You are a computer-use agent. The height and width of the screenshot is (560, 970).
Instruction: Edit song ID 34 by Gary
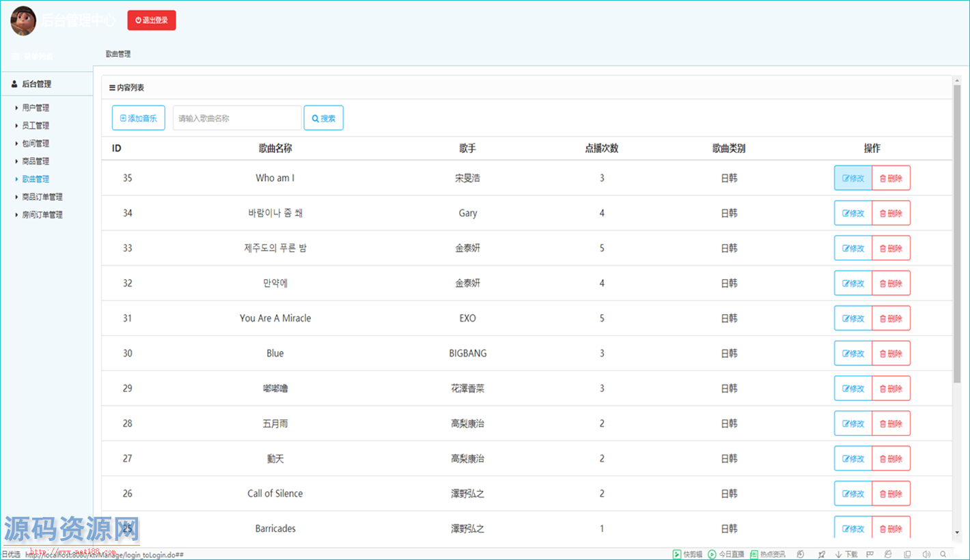tap(853, 213)
